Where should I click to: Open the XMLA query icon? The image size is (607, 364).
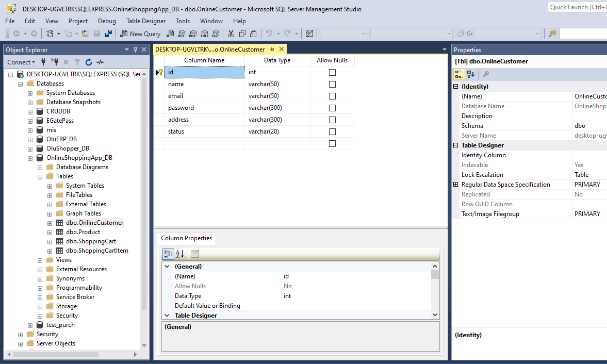[x=204, y=34]
